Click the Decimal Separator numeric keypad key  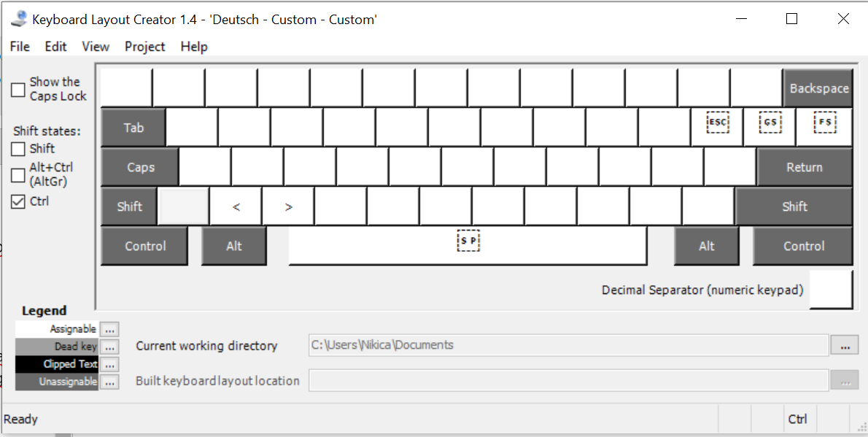(831, 290)
